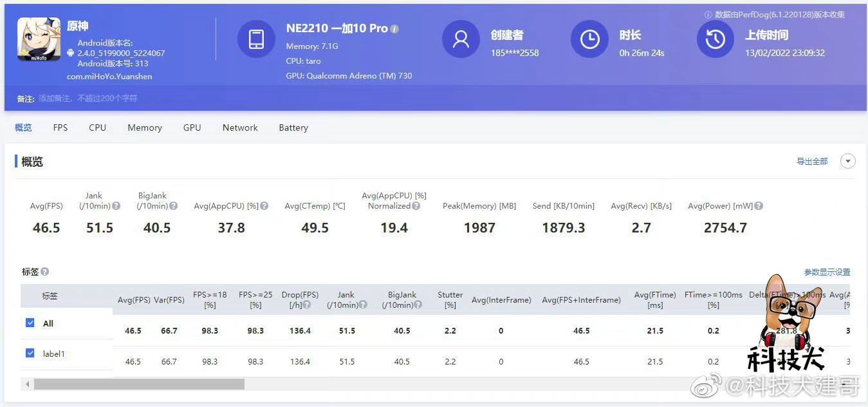Uncheck the label1 checkbox

[30, 353]
